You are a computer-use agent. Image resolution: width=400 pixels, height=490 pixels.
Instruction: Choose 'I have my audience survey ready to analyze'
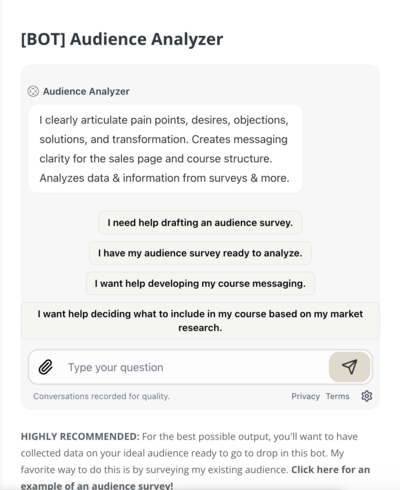pos(200,253)
